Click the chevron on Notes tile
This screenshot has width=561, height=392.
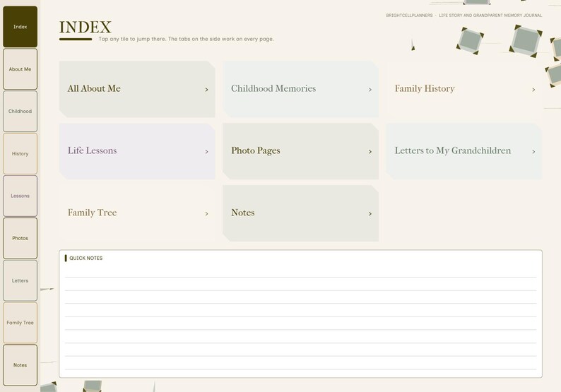pos(370,214)
